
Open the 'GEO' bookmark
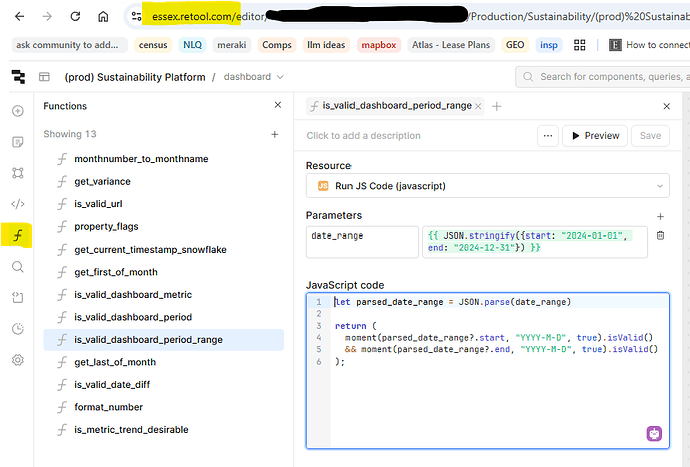tap(515, 45)
